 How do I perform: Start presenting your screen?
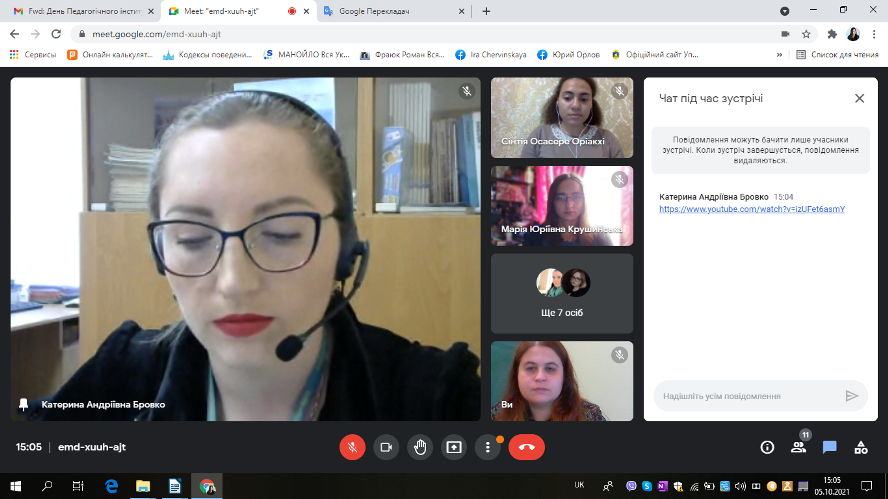(x=454, y=447)
